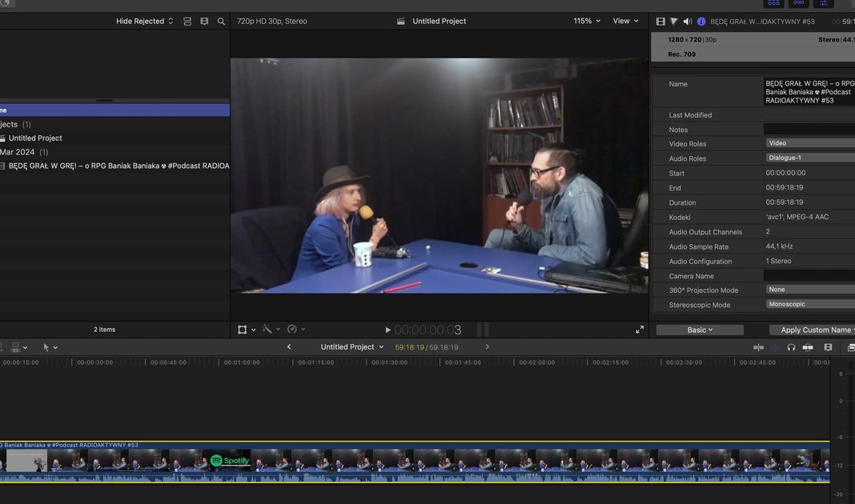The width and height of the screenshot is (855, 504).
Task: Open the 115% zoom level dropdown
Action: [x=586, y=22]
